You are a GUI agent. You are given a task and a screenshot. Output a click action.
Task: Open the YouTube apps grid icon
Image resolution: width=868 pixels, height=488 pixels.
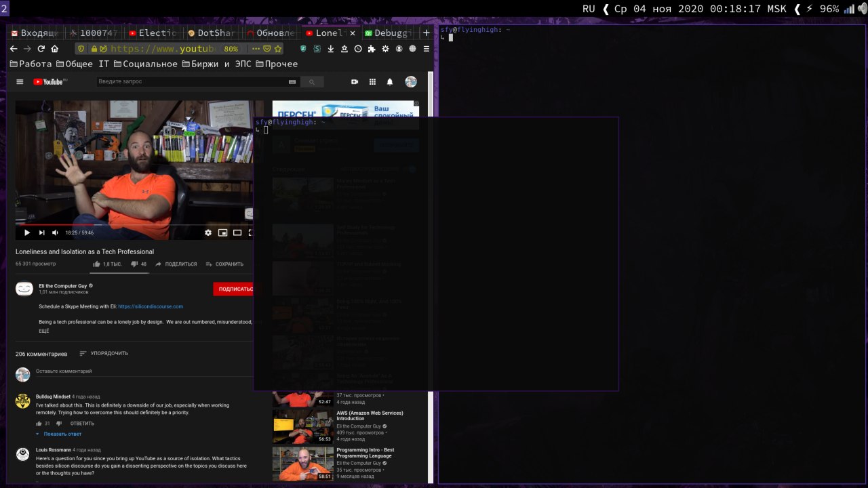372,81
